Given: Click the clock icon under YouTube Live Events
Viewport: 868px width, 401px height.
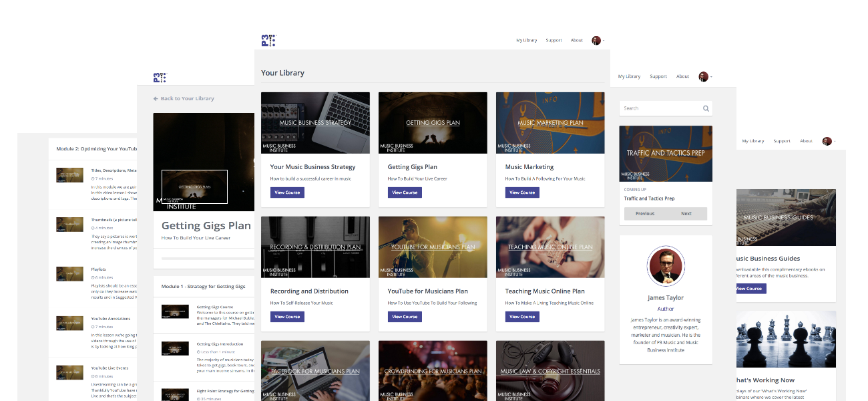Looking at the screenshot, I should [x=93, y=376].
